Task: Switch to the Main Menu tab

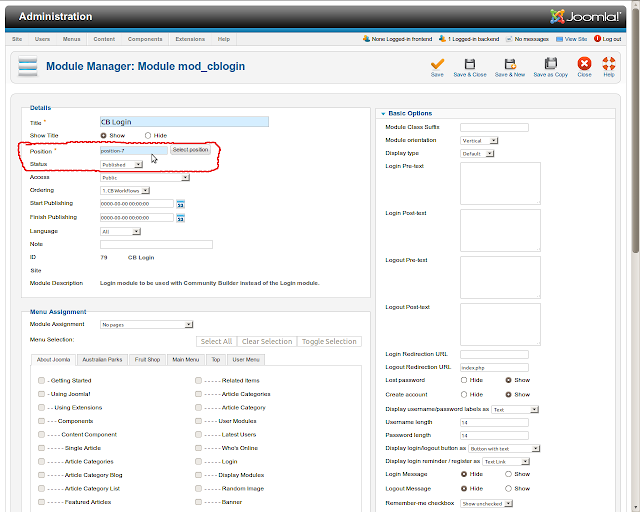Action: [x=186, y=360]
